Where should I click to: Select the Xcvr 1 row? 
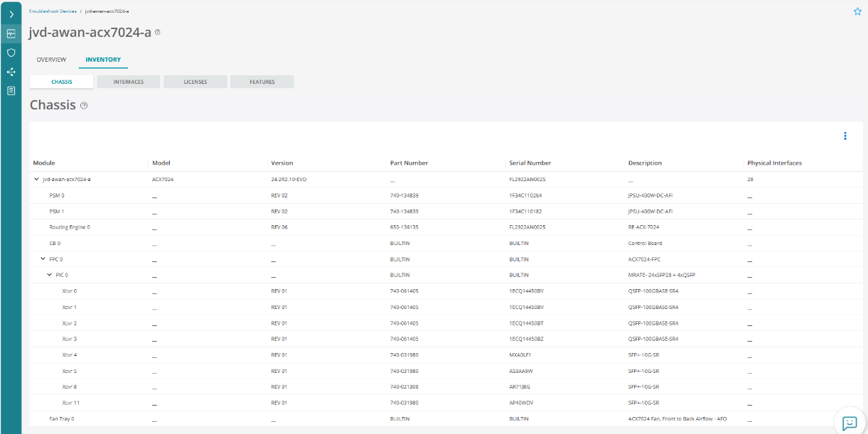70,307
